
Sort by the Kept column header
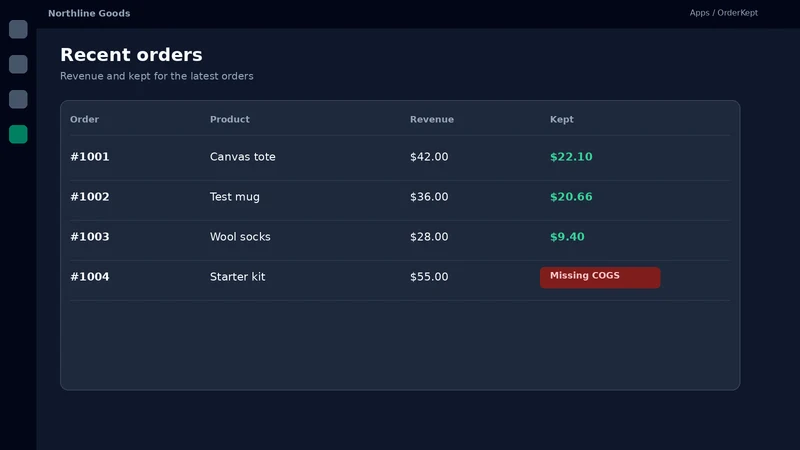(x=562, y=119)
